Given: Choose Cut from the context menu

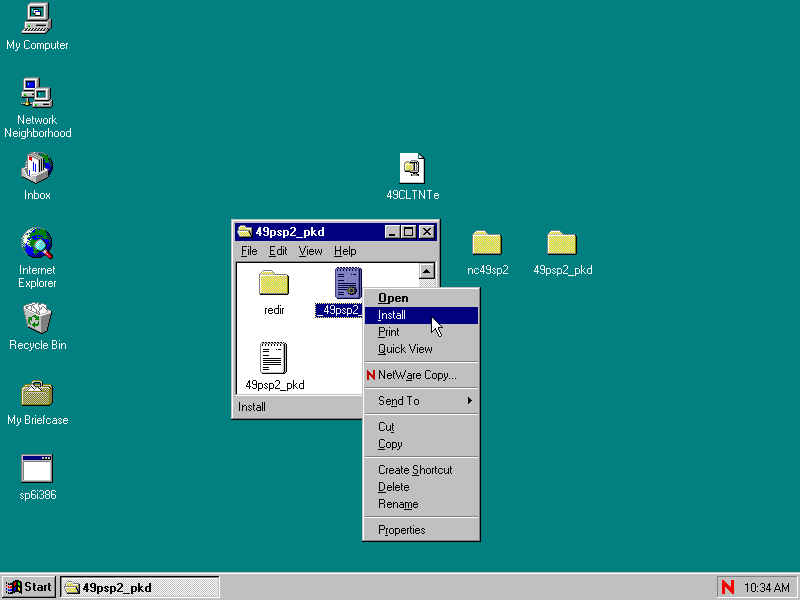Looking at the screenshot, I should pos(421,427).
